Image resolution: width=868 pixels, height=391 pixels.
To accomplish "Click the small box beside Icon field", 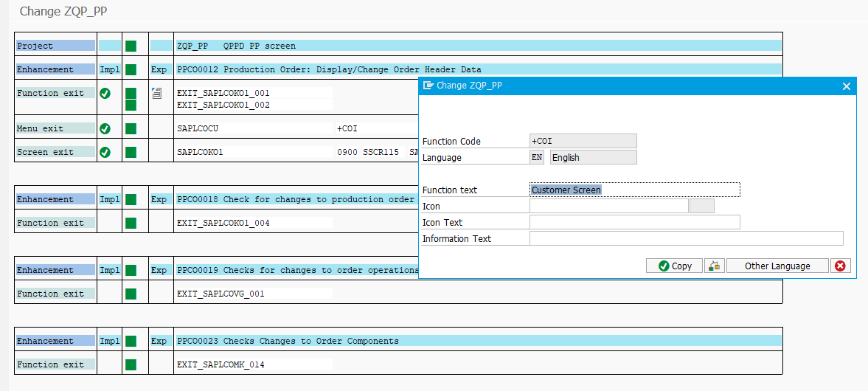I will [701, 206].
